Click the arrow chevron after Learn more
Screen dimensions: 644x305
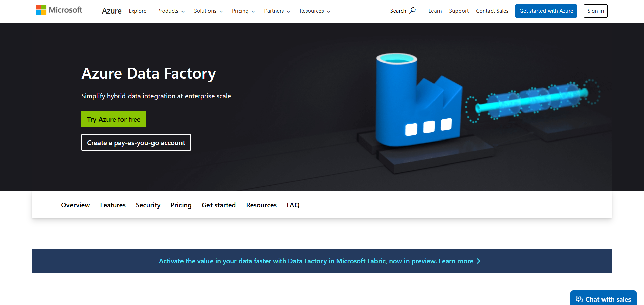[x=478, y=261]
